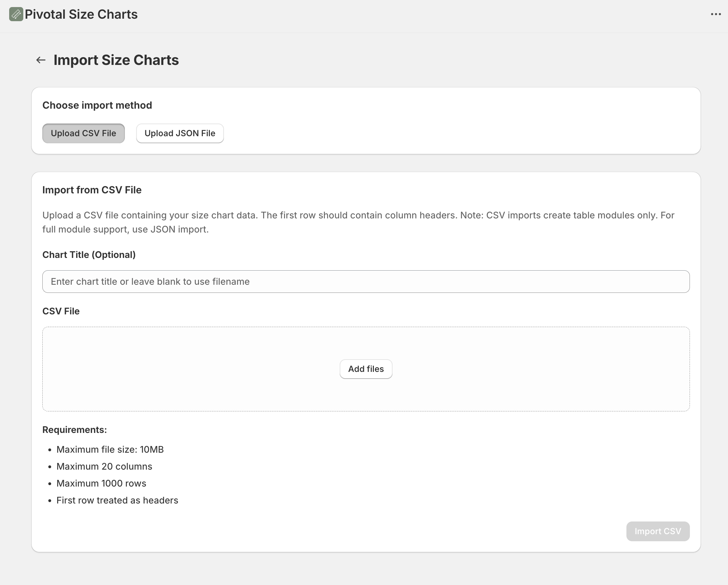Click the Maximum 1000 rows requirement
Image resolution: width=728 pixels, height=585 pixels.
coord(101,483)
